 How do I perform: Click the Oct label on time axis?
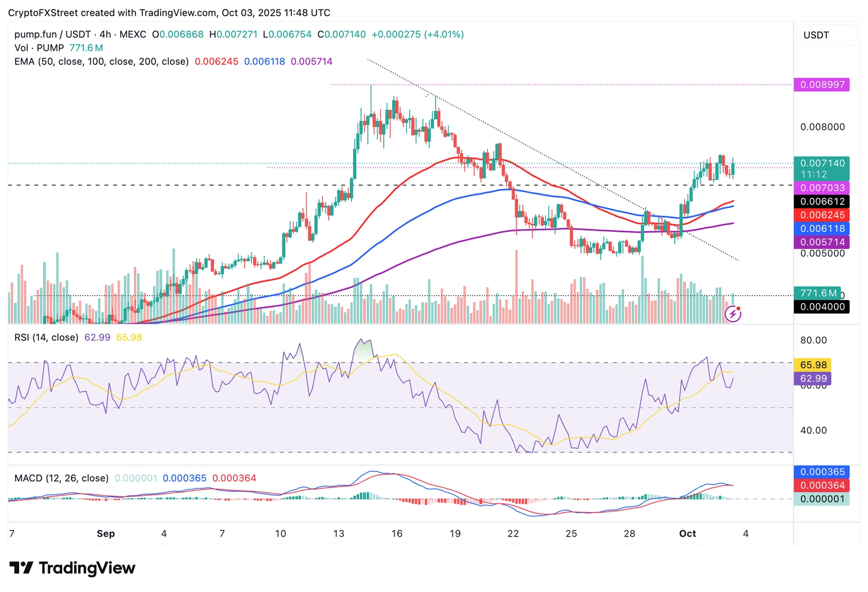687,534
